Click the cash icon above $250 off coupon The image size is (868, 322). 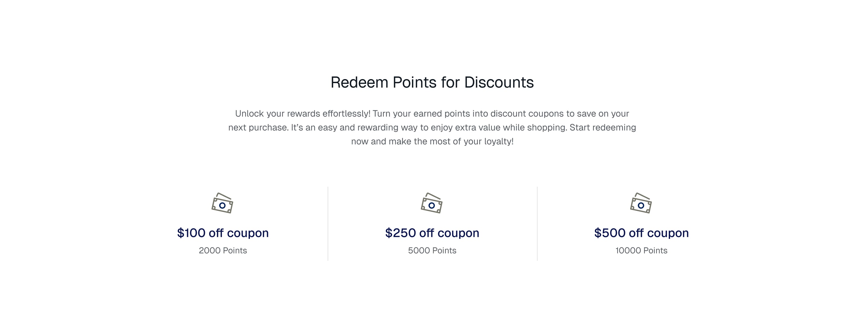coord(432,203)
